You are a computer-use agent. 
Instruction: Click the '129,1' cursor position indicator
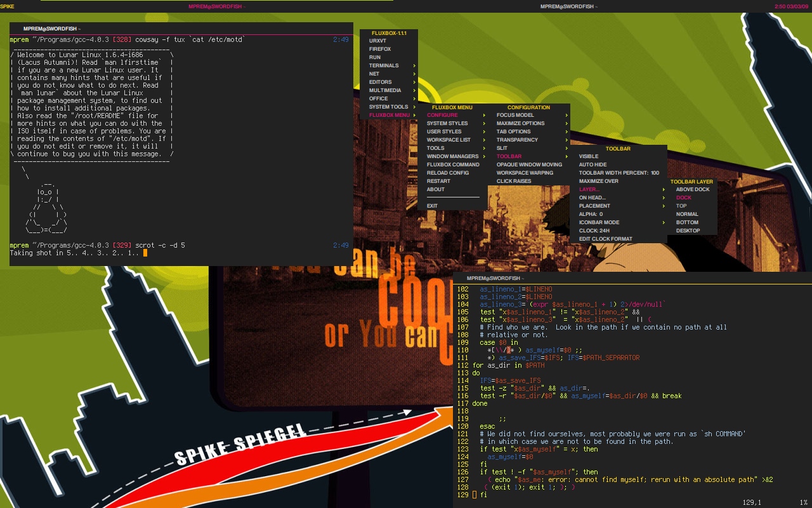(x=752, y=502)
